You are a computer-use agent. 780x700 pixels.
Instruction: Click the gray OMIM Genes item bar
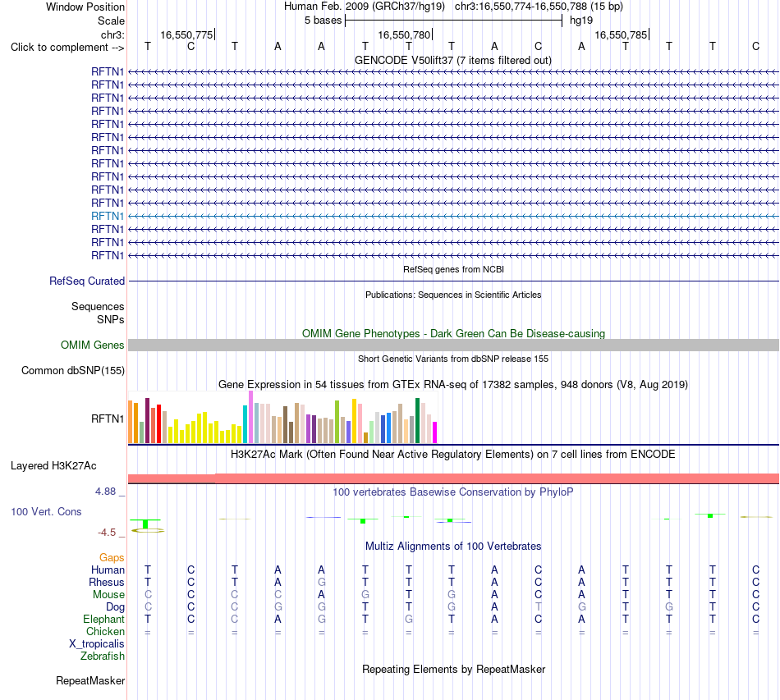(453, 345)
